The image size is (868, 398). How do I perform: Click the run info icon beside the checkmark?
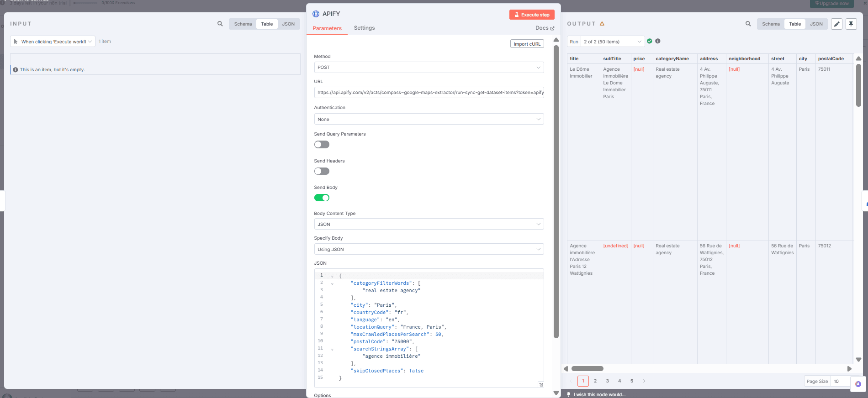click(x=658, y=41)
